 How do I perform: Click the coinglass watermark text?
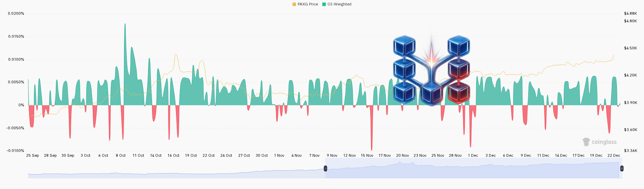click(604, 142)
